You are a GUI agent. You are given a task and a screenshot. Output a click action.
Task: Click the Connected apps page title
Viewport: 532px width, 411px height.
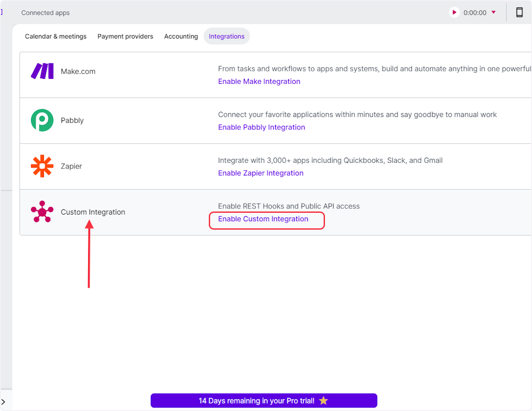pos(46,13)
